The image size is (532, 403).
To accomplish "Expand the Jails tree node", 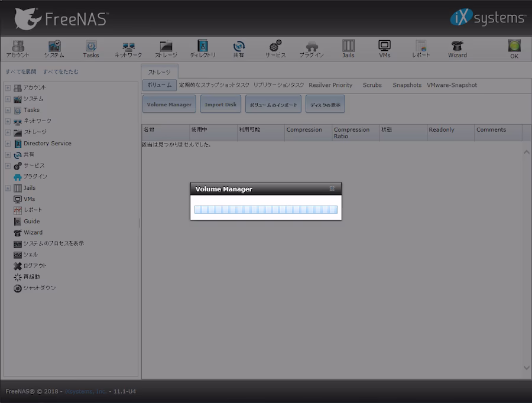I will pos(8,188).
